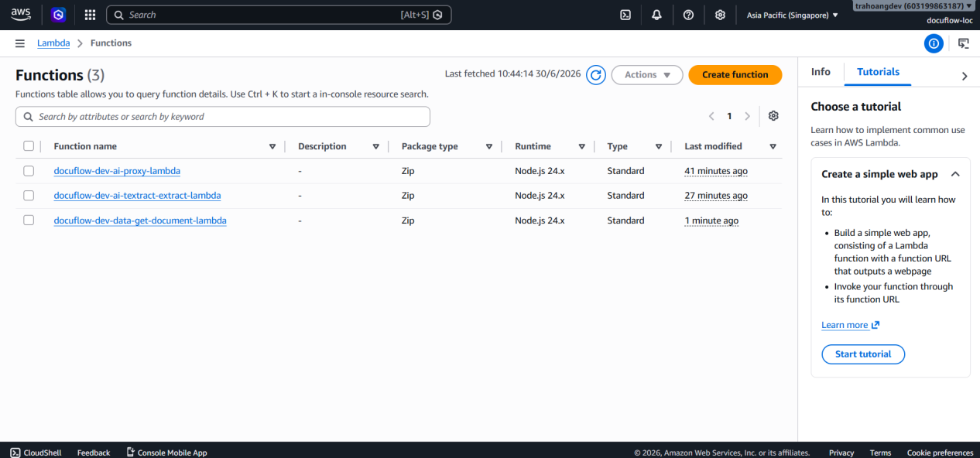Check the docuflow-dev-ai-proxy-lambda row checkbox
Screen dimensions: 980x458
point(29,171)
